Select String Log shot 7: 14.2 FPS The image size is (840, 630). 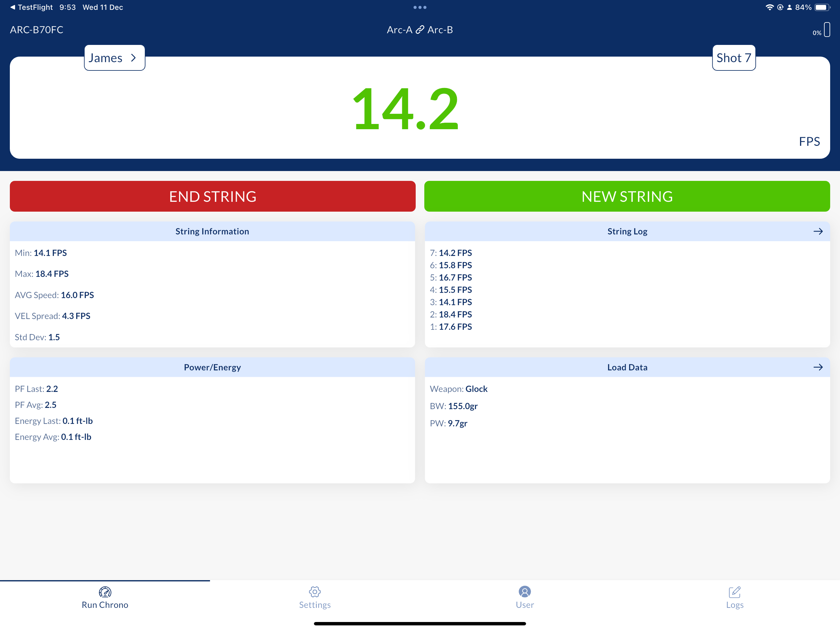pyautogui.click(x=451, y=253)
